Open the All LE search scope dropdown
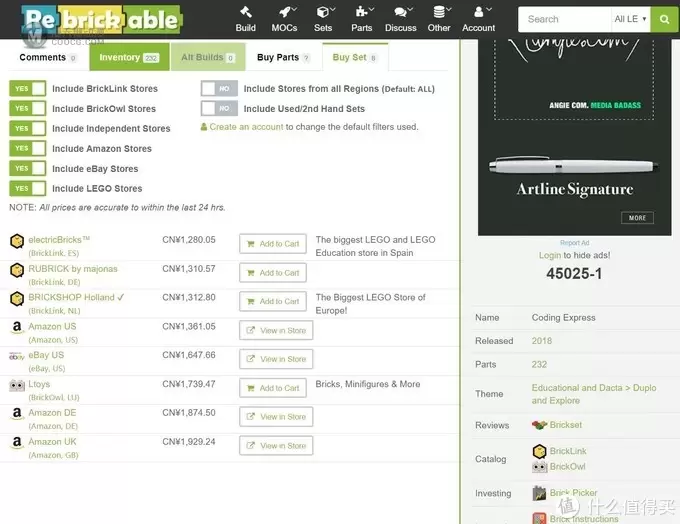 coord(631,19)
